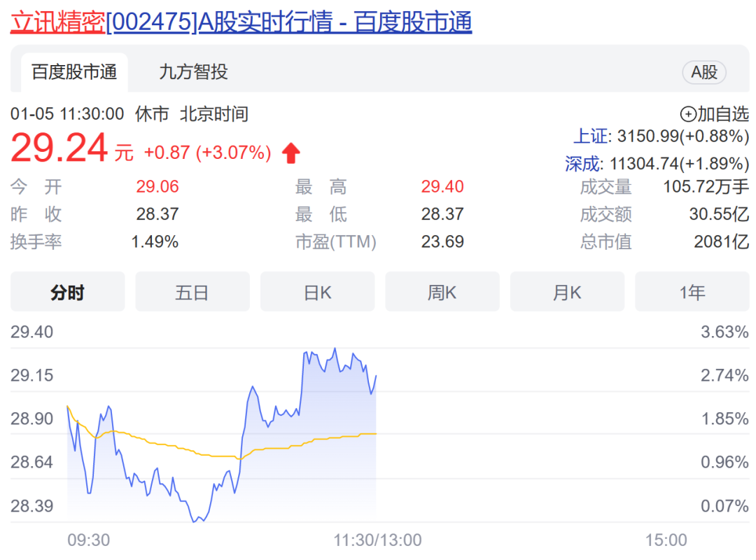Click the 今开 value 29.06
Screen dimensions: 756x560
coord(157,187)
